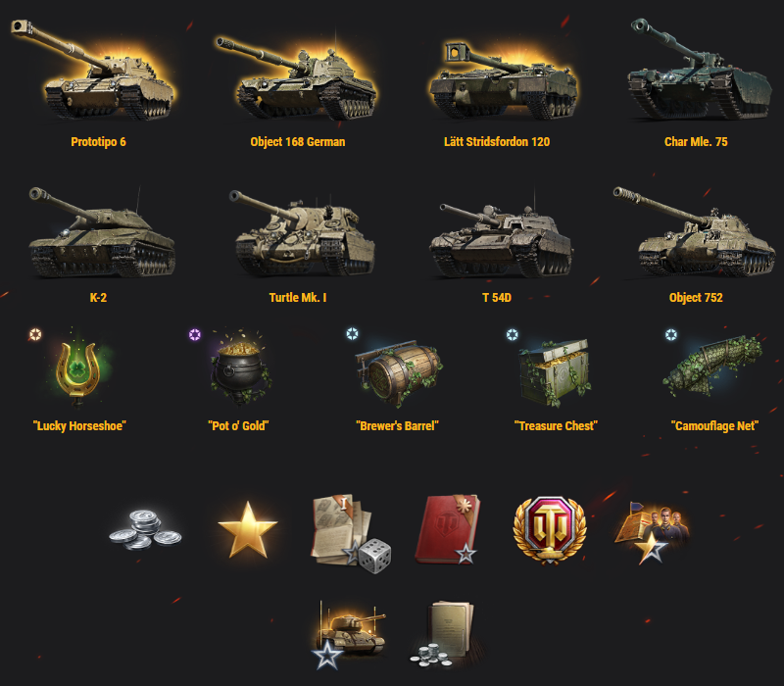Select the crew members with star icon
The height and width of the screenshot is (686, 784).
652,532
